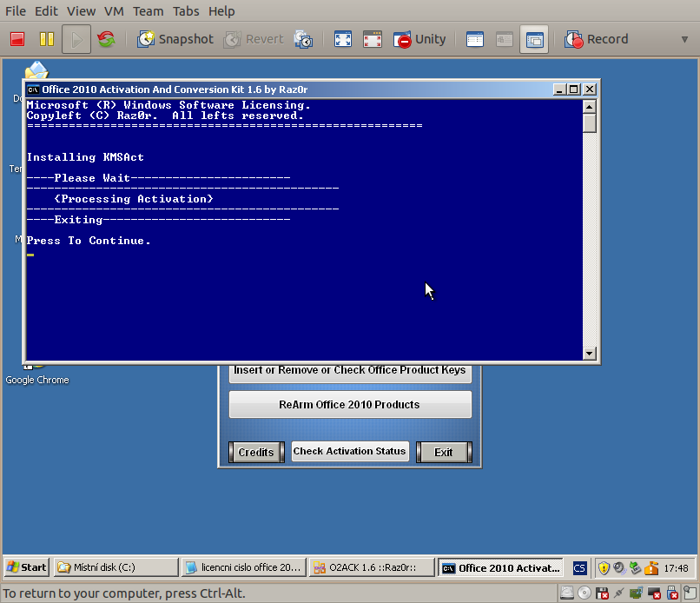Enter full screen mode via the blue arrows icon
Screen dimensions: 700x603
coord(343,39)
